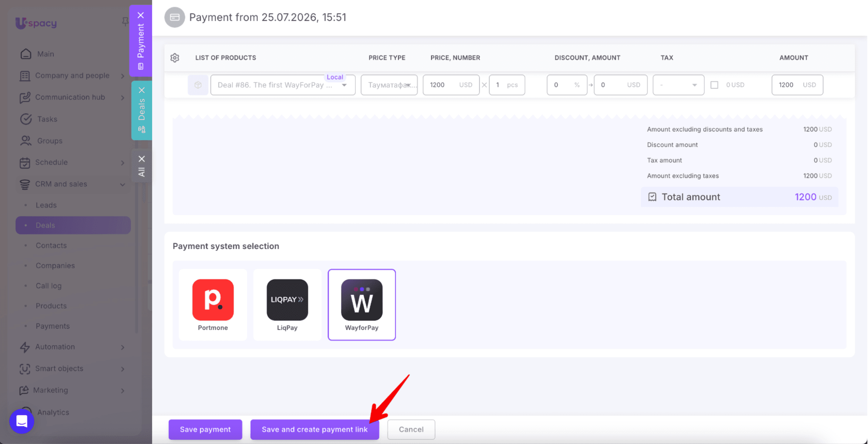This screenshot has width=868, height=444.
Task: Click Save and create payment link
Action: (315, 429)
